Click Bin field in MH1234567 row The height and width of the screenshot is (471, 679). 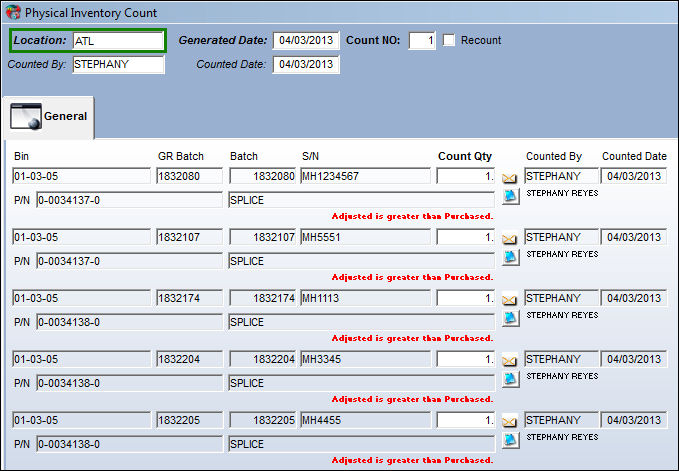tap(81, 176)
